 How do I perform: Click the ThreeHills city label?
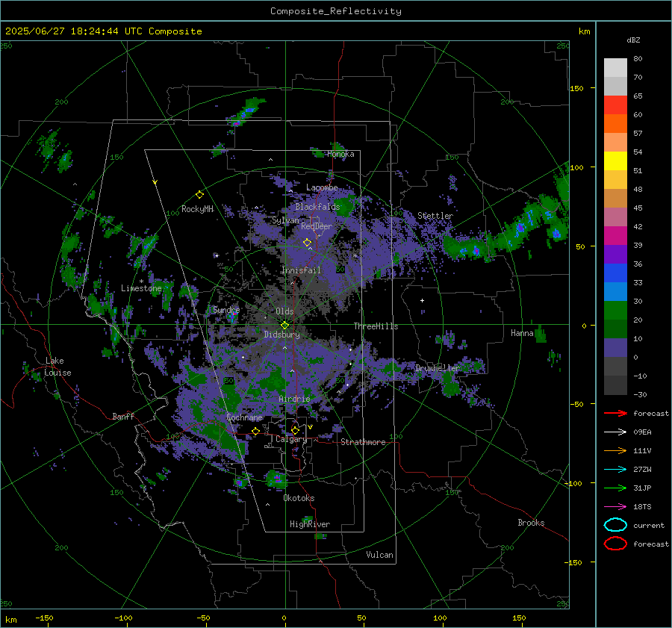pos(376,326)
